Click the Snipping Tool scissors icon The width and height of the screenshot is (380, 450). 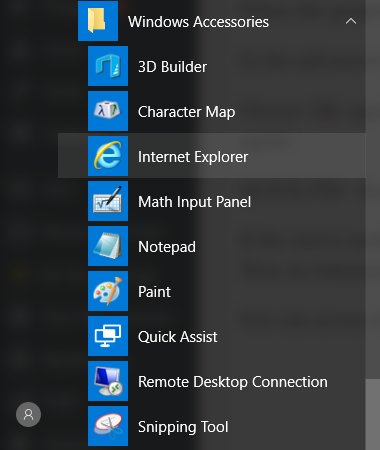(108, 426)
